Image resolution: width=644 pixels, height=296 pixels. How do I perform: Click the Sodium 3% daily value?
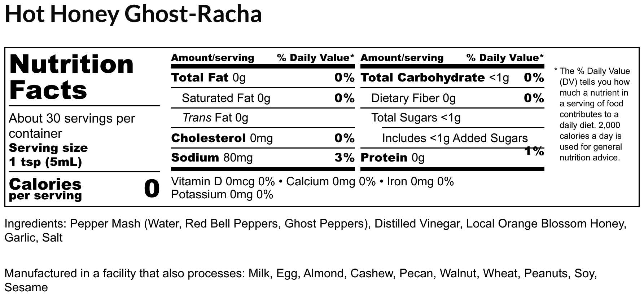point(344,158)
